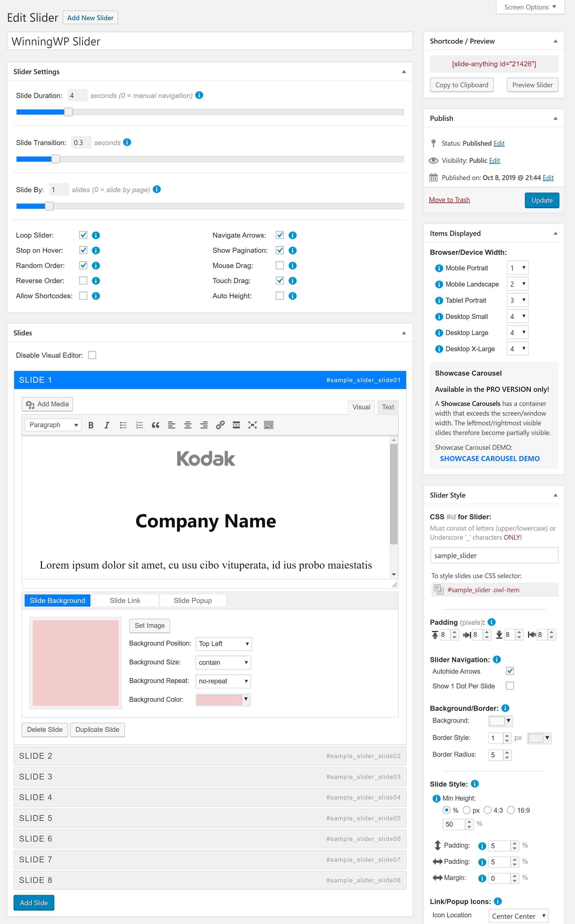575x924 pixels.
Task: Toggle italic formatting in slide editor
Action: tap(107, 425)
